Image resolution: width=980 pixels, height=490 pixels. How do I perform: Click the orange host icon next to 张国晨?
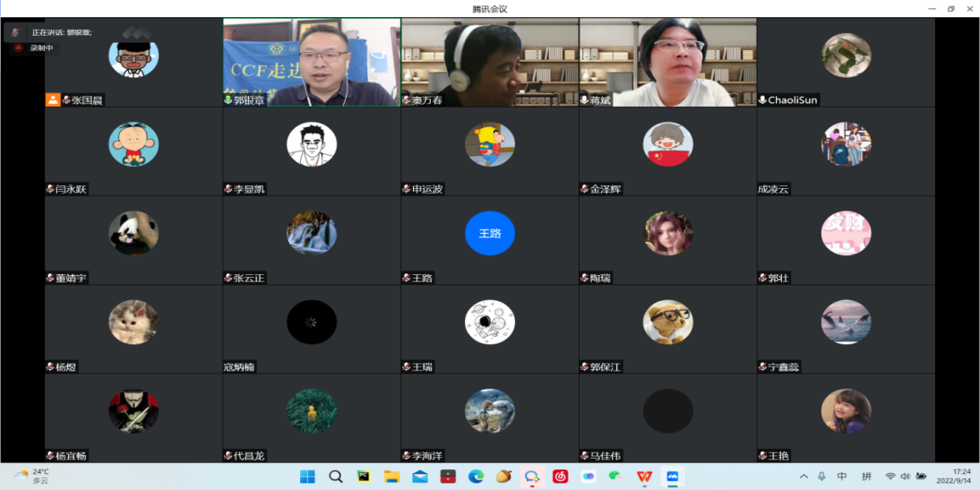point(53,100)
